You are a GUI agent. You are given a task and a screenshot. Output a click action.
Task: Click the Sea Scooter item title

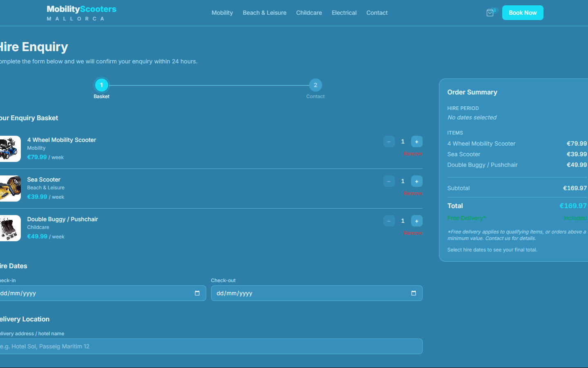tap(44, 180)
